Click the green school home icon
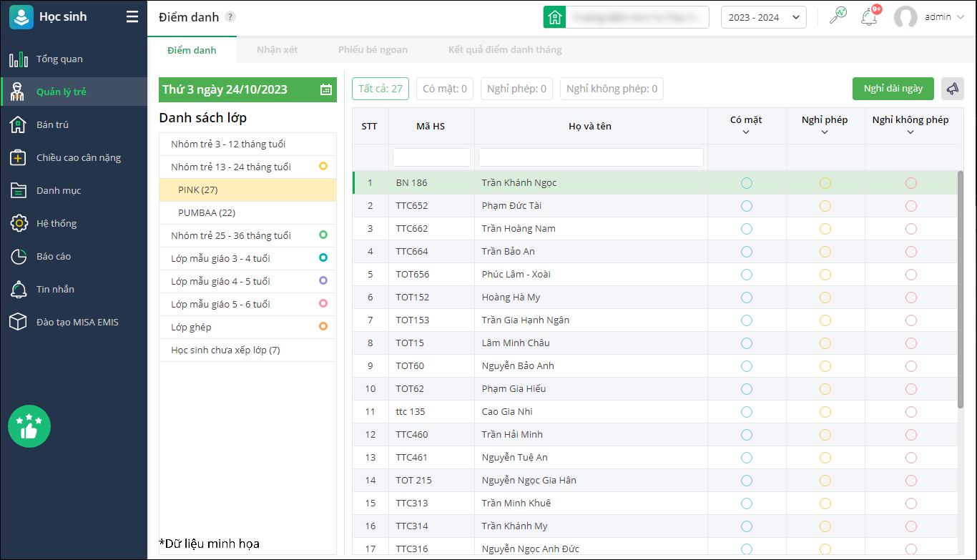 [x=554, y=17]
